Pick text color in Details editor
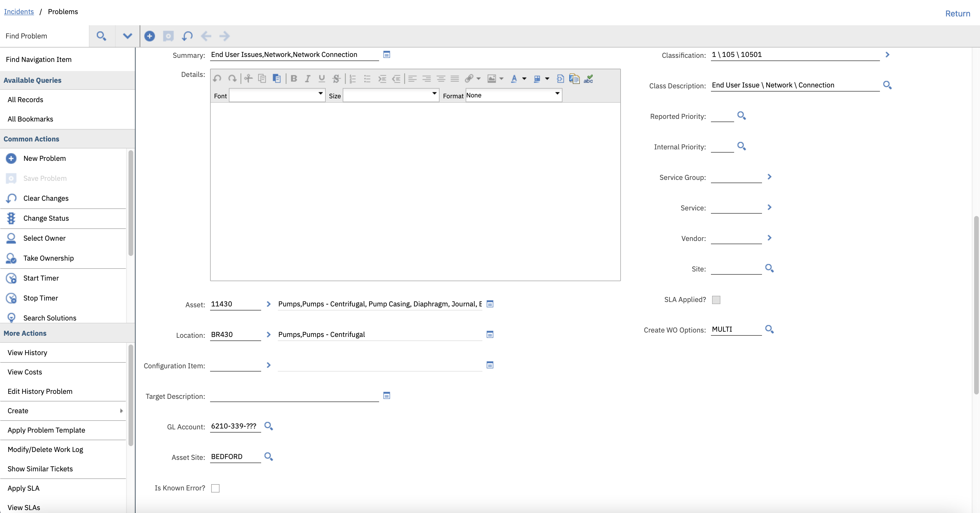The image size is (980, 513). click(514, 79)
